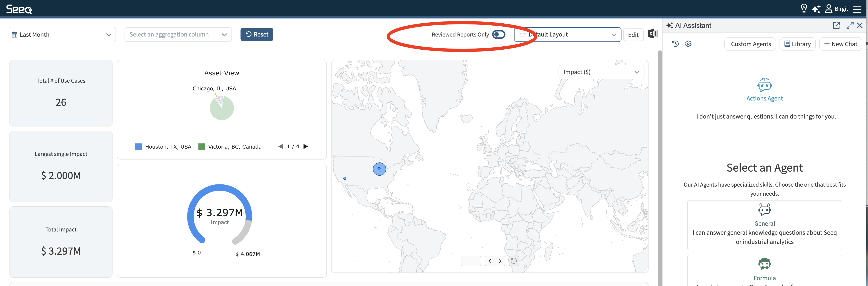868x286 pixels.
Task: Pan the map left
Action: (490, 261)
